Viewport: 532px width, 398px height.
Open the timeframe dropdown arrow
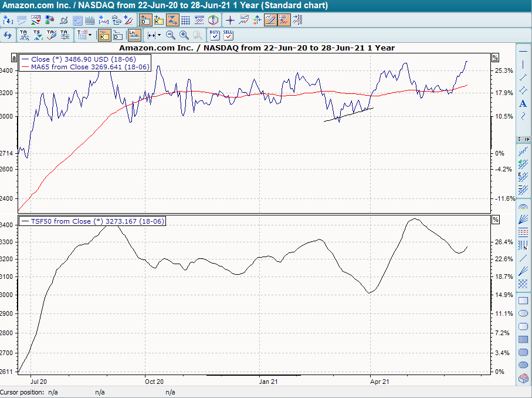point(89,35)
